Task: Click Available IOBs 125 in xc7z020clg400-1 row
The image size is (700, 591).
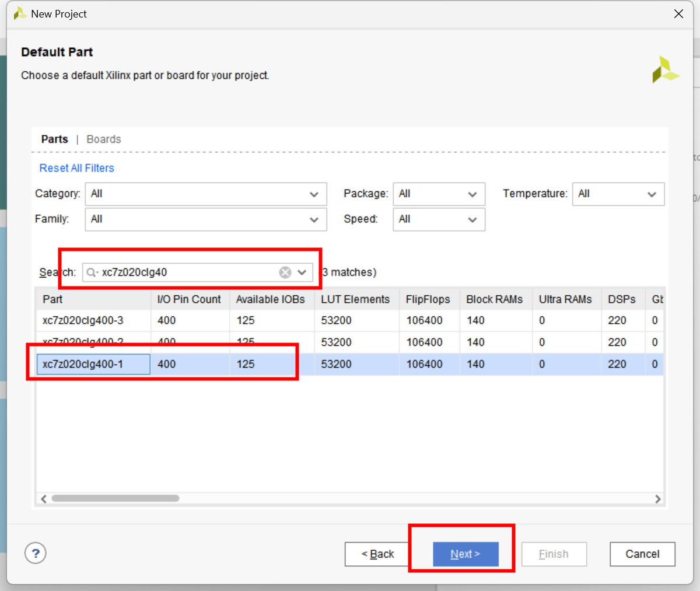Action: [x=245, y=364]
